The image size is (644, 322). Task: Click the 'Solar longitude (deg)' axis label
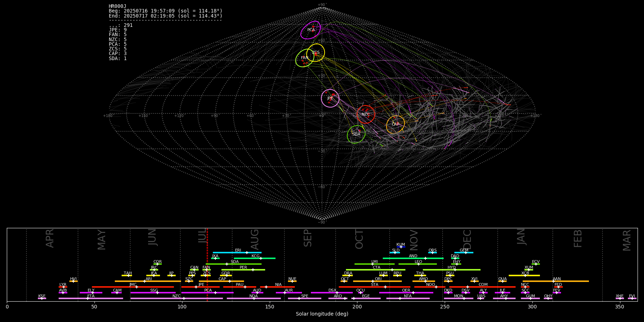[x=322, y=314]
